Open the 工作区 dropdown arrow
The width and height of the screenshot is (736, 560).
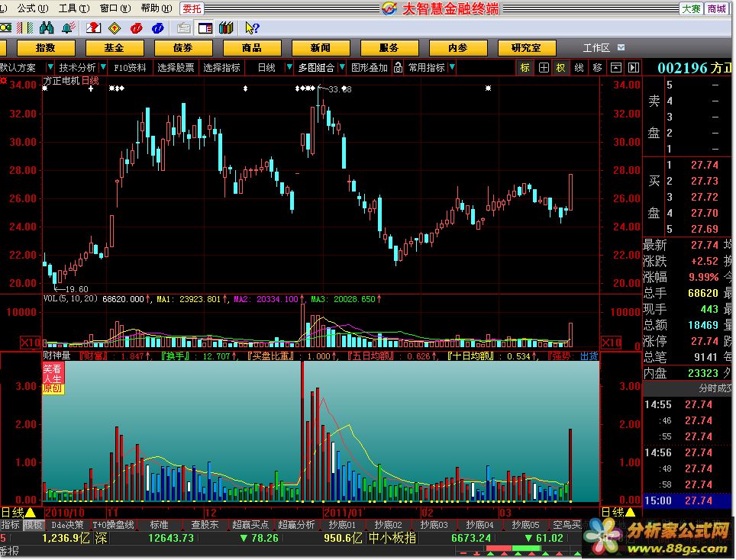[x=621, y=47]
